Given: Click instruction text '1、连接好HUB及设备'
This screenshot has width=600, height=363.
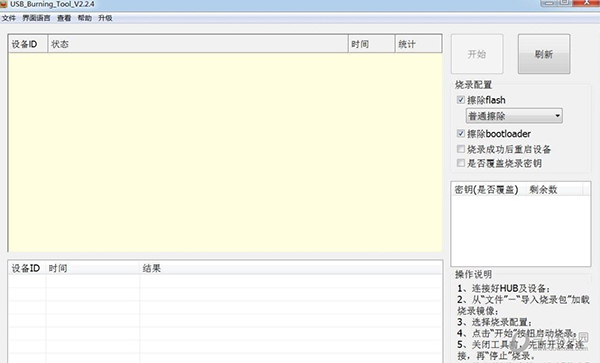Looking at the screenshot, I should coord(503,288).
